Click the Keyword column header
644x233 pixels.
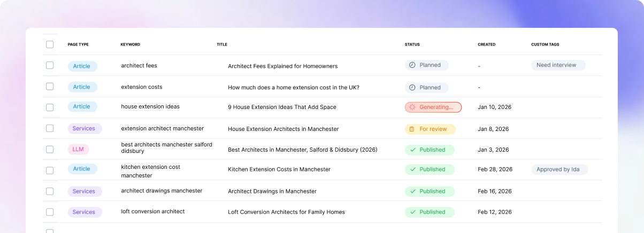[130, 44]
